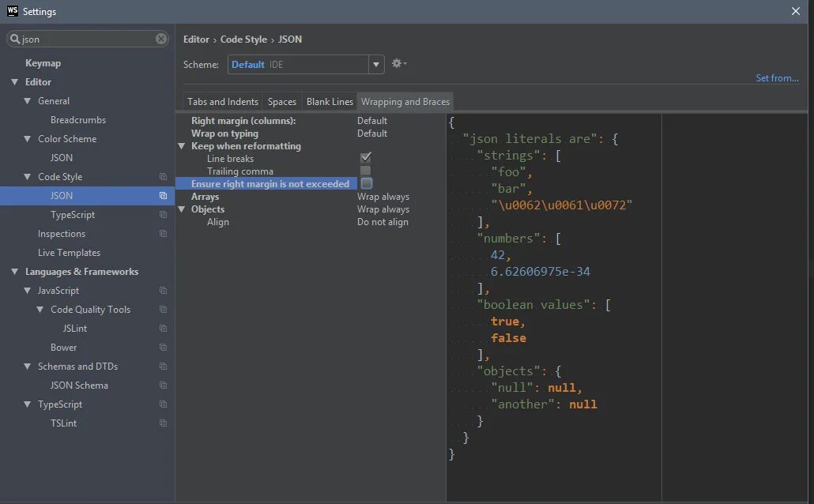Click the search magnifier icon
This screenshot has width=814, height=504.
click(x=15, y=39)
